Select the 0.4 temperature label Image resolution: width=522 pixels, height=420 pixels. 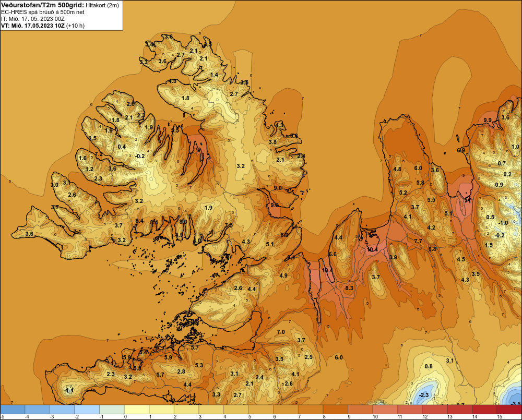pos(122,147)
